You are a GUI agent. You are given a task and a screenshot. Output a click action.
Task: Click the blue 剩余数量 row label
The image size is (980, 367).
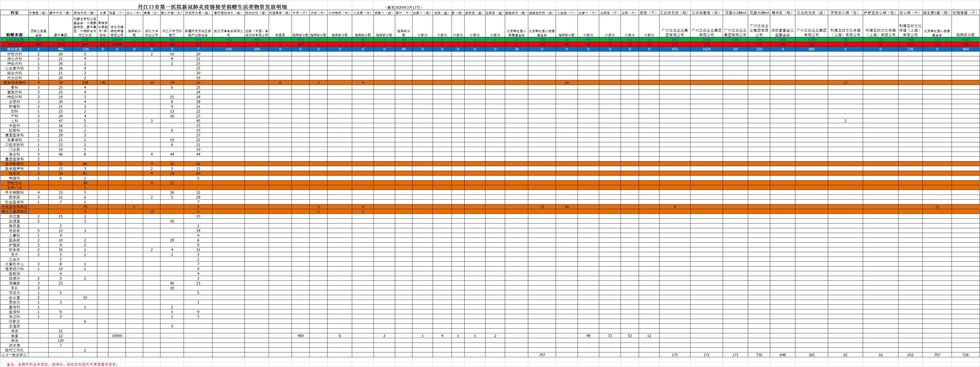(14, 49)
